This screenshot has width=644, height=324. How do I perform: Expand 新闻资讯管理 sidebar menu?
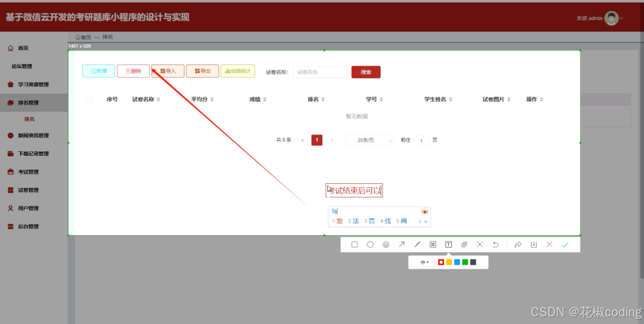click(34, 136)
